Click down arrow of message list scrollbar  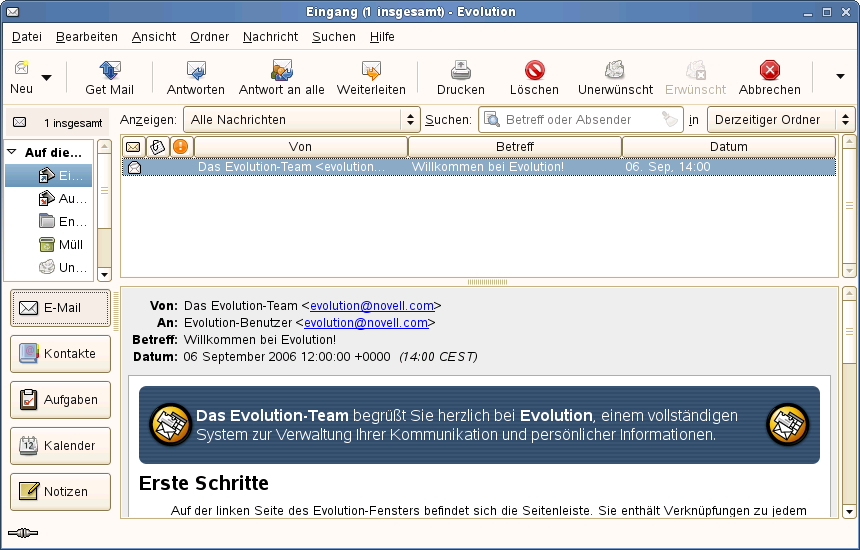(849, 270)
